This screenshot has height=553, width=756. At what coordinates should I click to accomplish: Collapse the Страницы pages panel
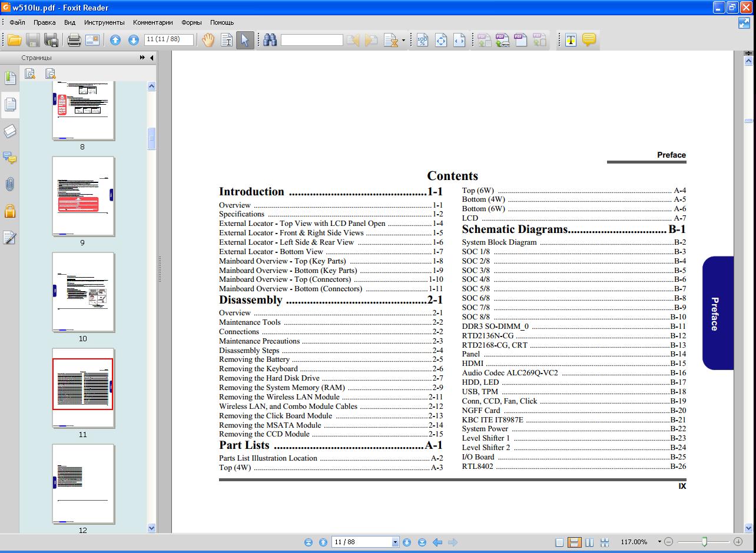click(152, 58)
